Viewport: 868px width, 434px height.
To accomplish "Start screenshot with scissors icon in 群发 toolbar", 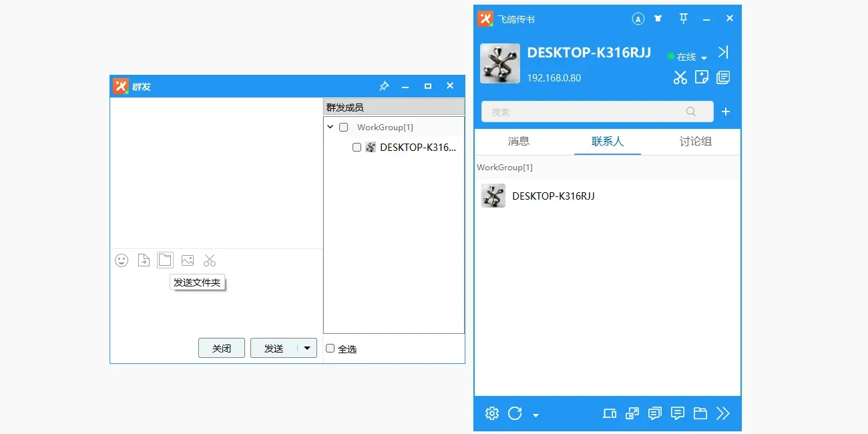I will click(210, 260).
